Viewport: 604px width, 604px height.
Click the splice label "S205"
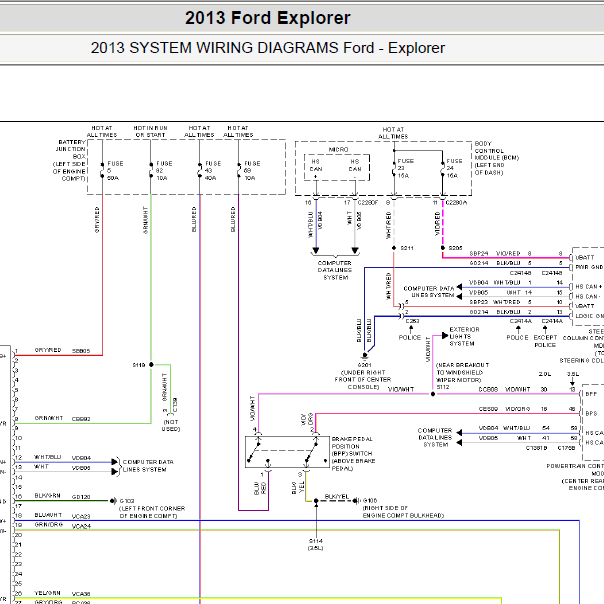pos(455,248)
